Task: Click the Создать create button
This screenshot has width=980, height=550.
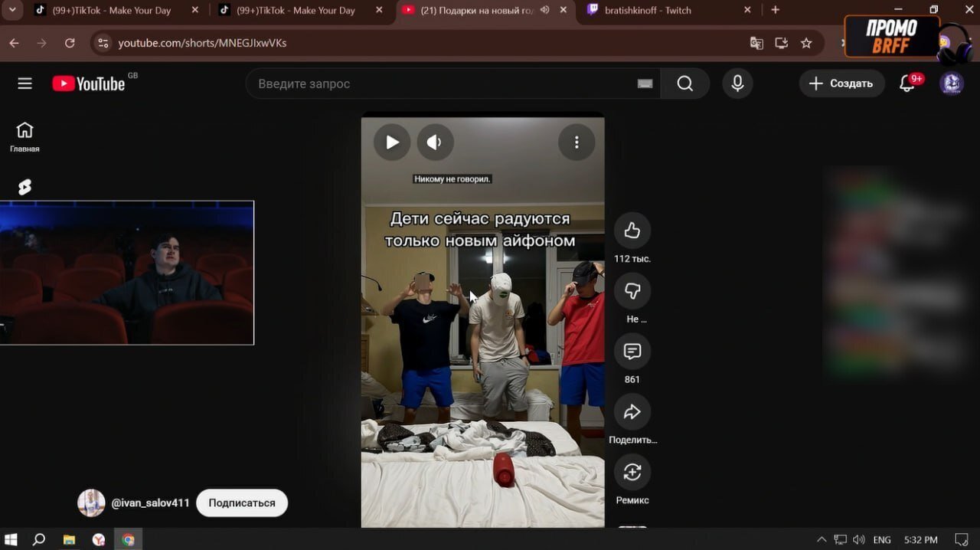Action: (x=841, y=83)
